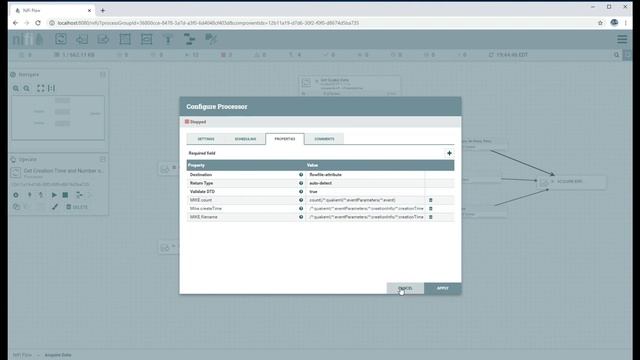
Task: Collapse the Navigate panel
Action: pyautogui.click(x=102, y=74)
